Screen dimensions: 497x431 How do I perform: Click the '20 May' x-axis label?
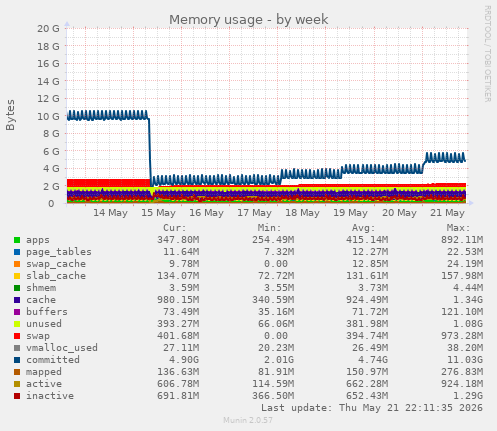click(399, 213)
